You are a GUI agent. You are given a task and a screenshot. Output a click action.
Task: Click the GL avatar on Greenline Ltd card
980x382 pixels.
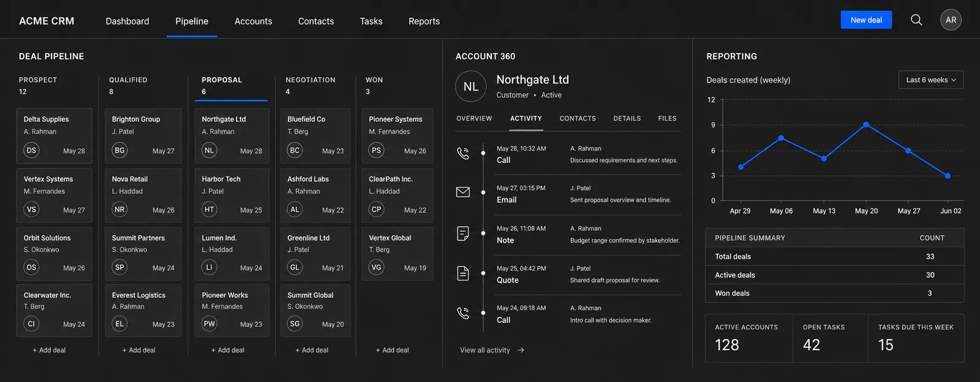[295, 267]
